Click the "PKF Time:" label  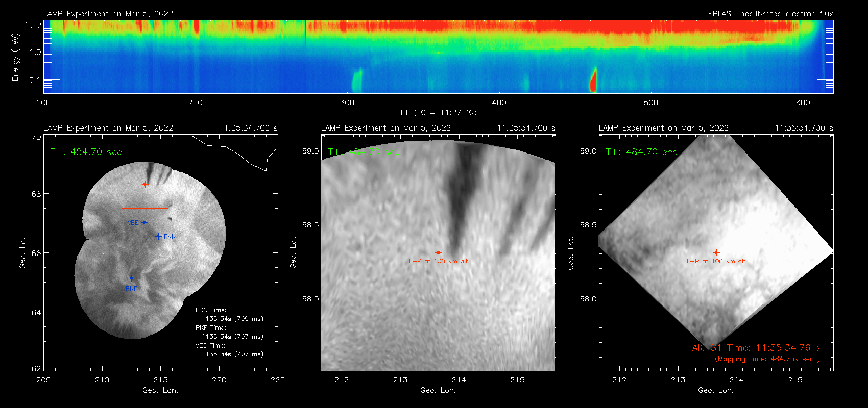[x=211, y=328]
